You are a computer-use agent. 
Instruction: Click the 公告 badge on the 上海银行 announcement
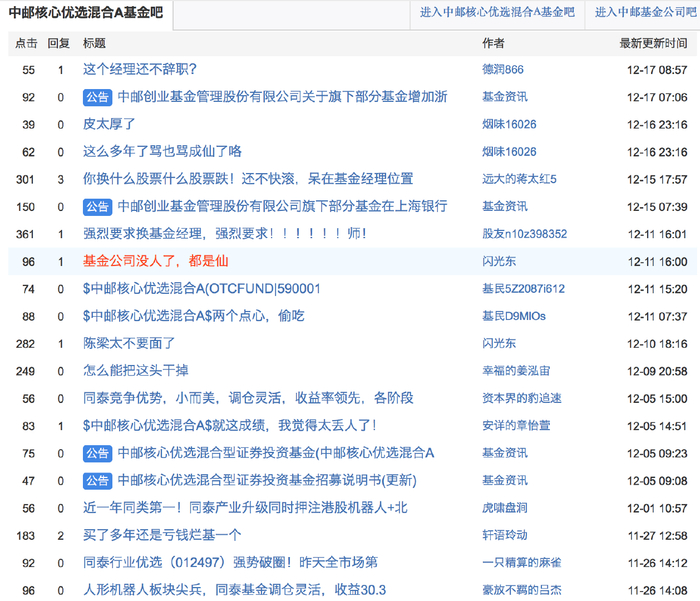point(97,206)
